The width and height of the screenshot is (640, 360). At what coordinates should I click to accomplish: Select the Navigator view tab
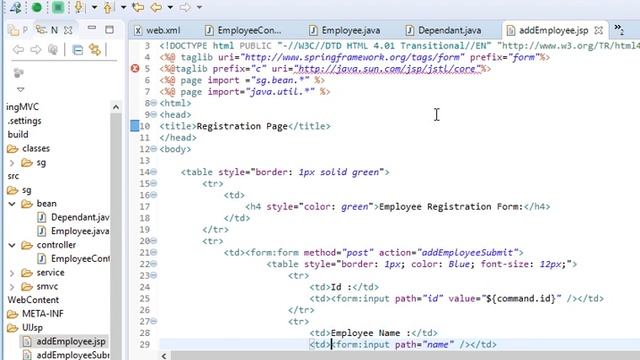coord(47,30)
